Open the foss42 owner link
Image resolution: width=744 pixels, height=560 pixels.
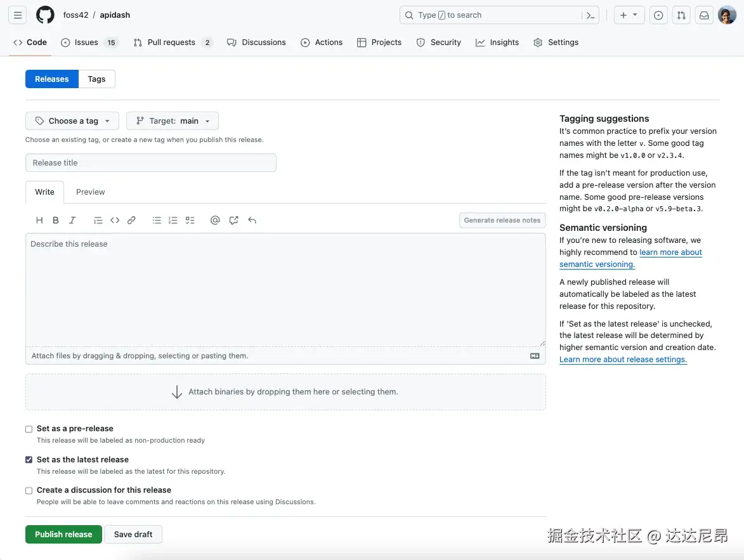(76, 15)
